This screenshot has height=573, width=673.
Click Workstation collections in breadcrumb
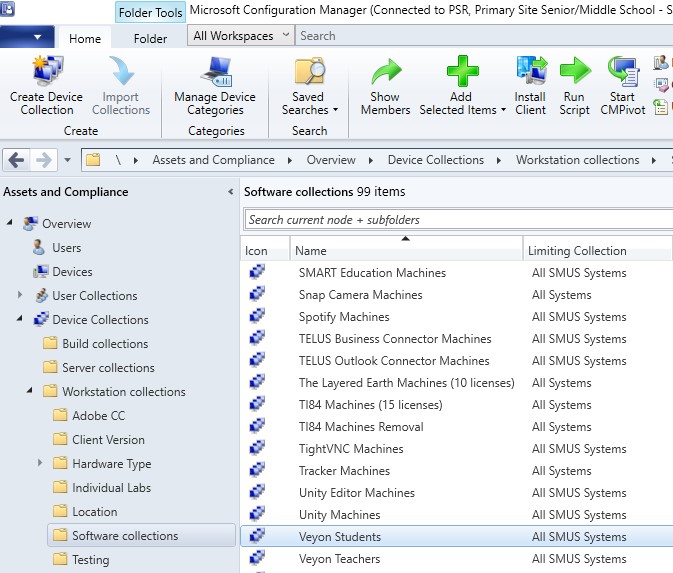[578, 160]
